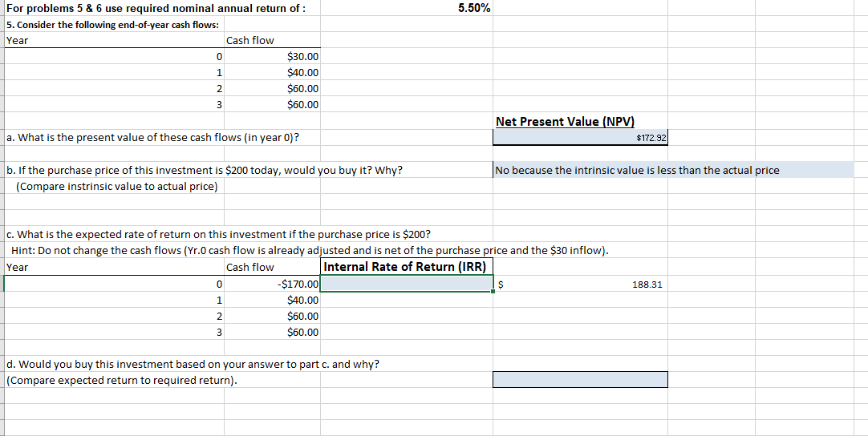Viewport: 868px width, 436px height.
Task: Click question 'b. If the purchase price'
Action: (x=205, y=171)
